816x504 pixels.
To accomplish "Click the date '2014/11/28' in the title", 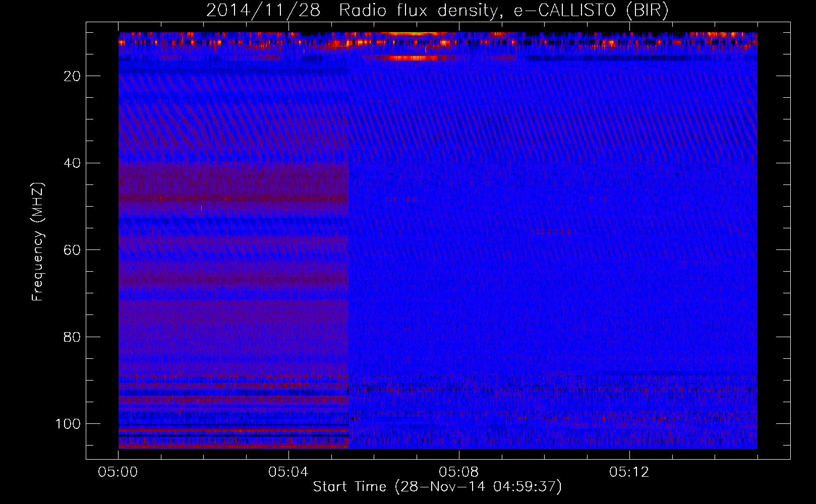I will (263, 10).
